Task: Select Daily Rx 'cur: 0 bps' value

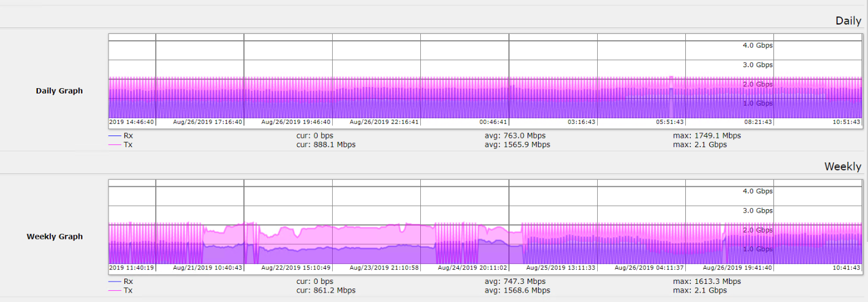Action: (x=315, y=136)
